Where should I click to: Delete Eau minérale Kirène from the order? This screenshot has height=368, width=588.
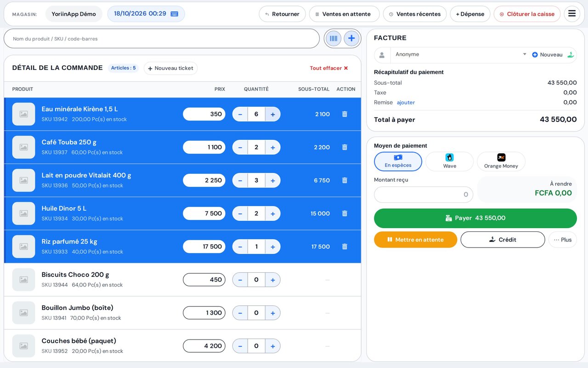pos(345,114)
